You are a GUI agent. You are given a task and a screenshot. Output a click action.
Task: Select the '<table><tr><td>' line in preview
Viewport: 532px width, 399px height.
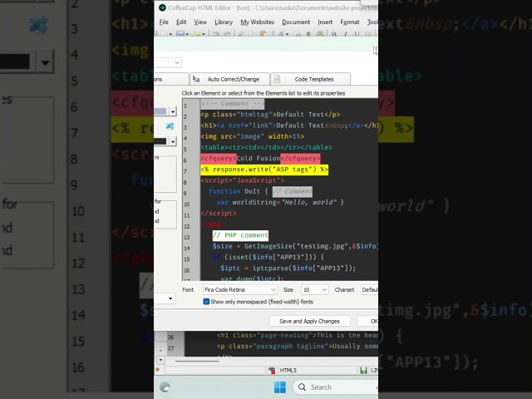click(x=266, y=147)
